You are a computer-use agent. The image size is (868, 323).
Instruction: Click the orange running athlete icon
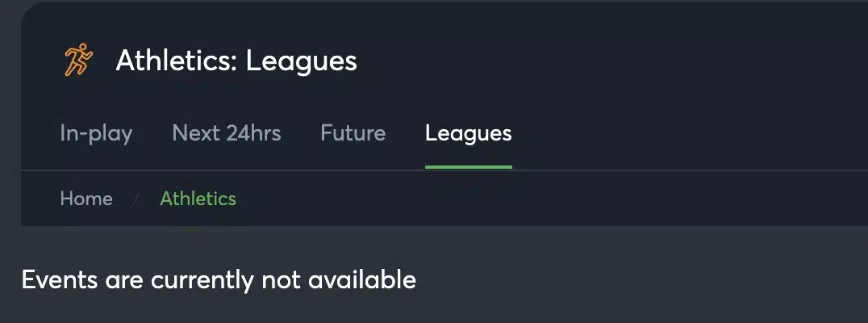[78, 61]
